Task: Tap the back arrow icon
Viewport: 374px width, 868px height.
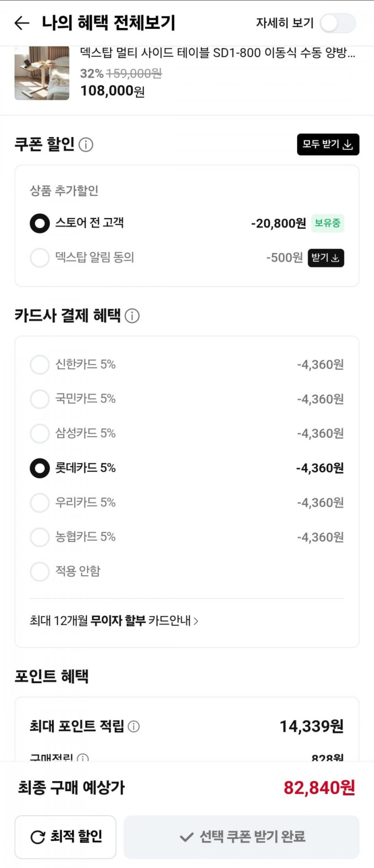Action: tap(21, 23)
